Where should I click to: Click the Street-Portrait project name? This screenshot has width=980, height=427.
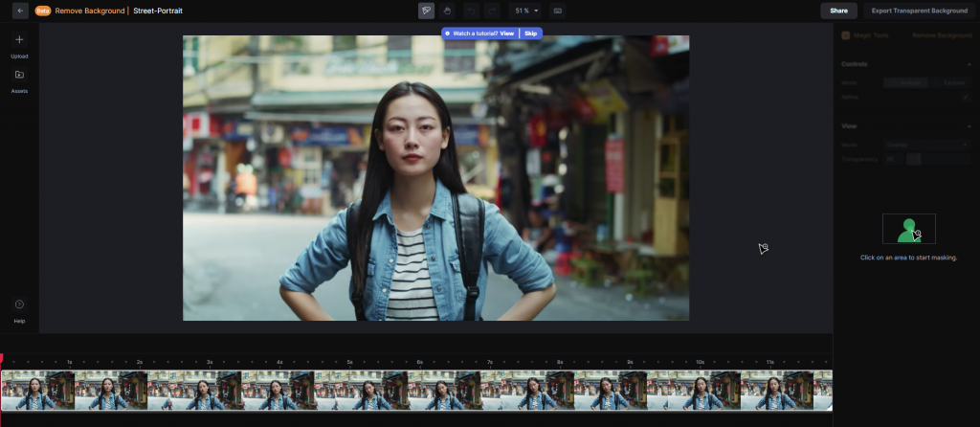(158, 11)
